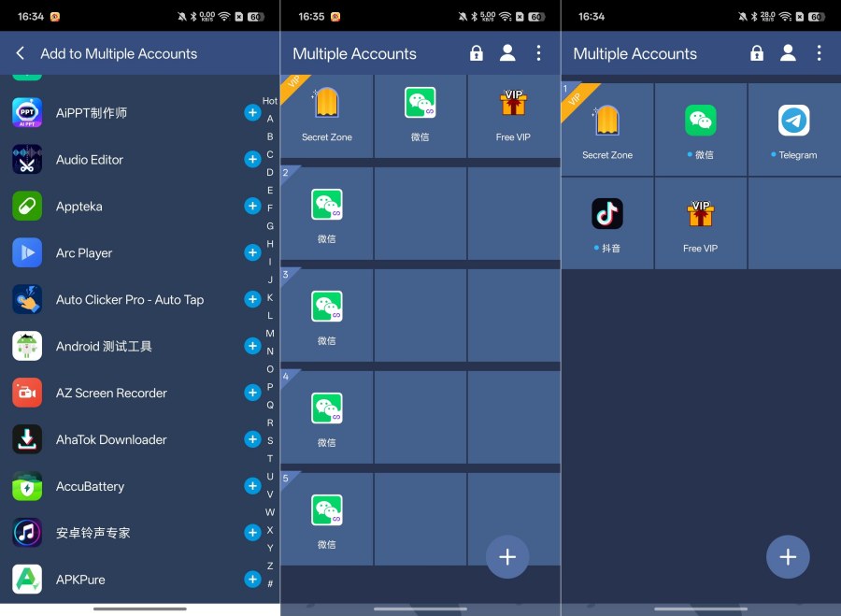
Task: Open Secret Zone in right screen
Action: pos(607,129)
